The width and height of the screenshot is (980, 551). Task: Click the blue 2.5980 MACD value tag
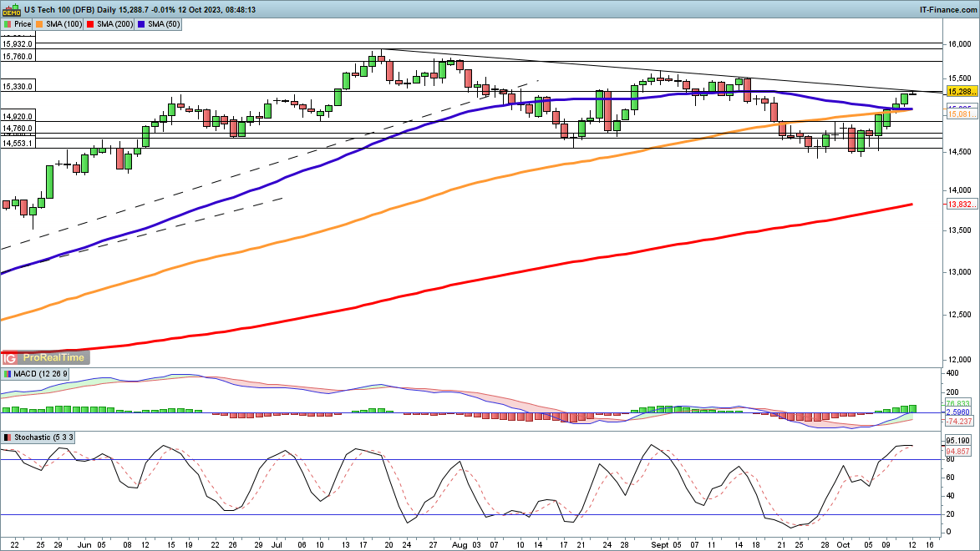coord(958,412)
